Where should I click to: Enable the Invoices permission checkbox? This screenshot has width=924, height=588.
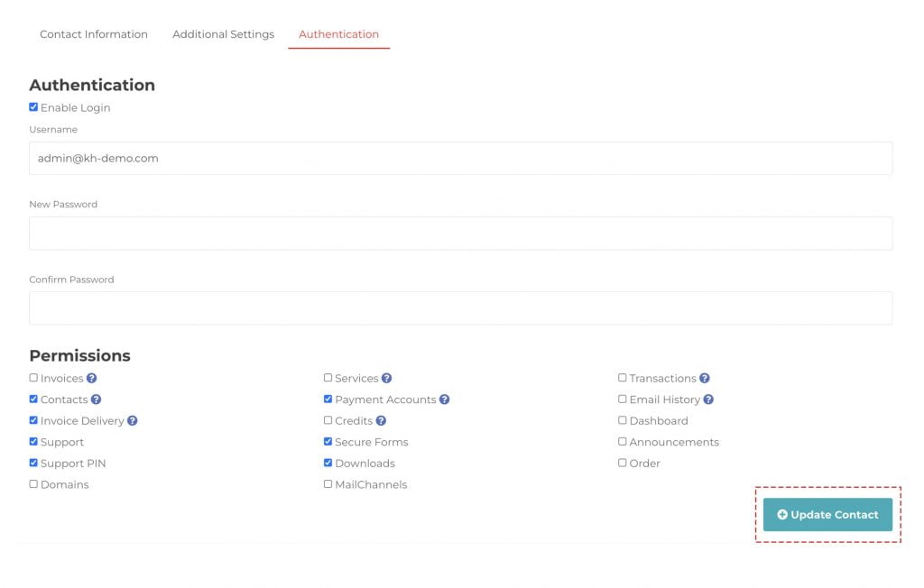coord(33,378)
